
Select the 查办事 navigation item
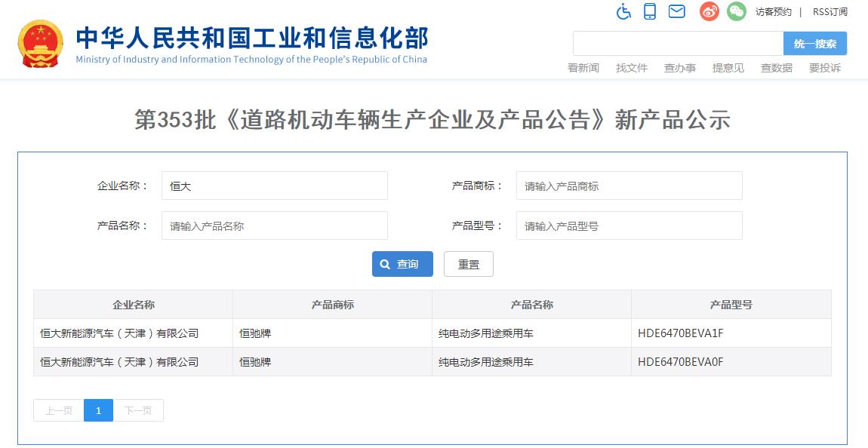(679, 68)
